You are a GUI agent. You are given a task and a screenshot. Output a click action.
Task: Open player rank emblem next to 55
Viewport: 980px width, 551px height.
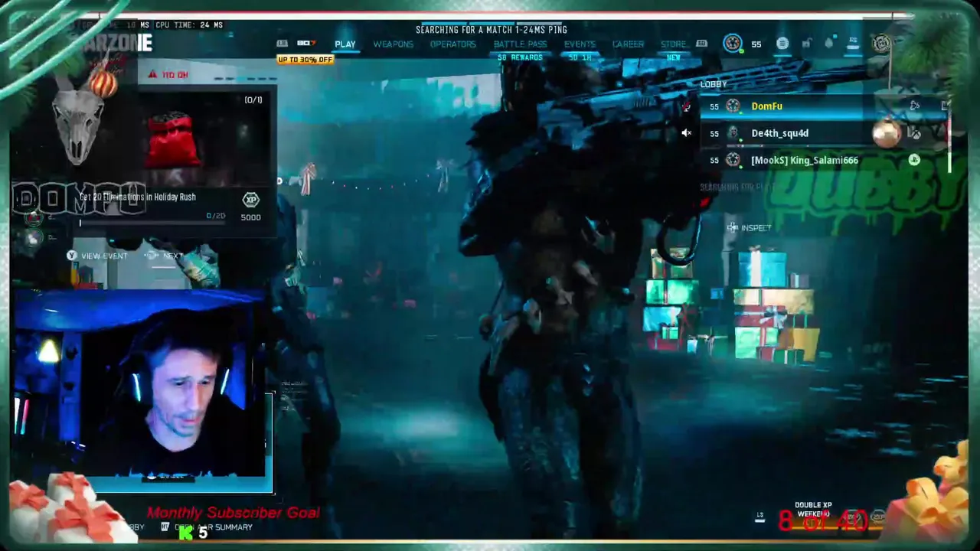point(733,44)
